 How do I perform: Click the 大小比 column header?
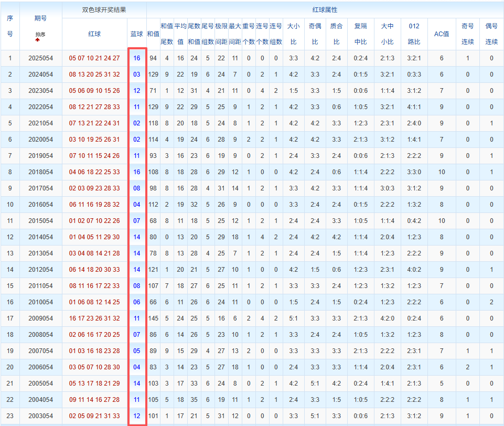click(x=294, y=34)
